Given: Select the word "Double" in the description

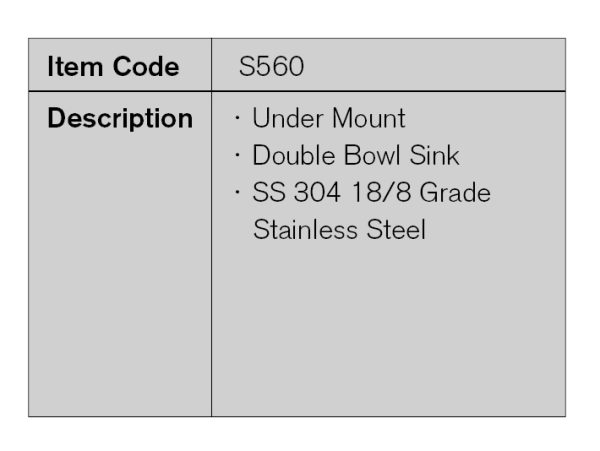Looking at the screenshot, I should tap(291, 156).
